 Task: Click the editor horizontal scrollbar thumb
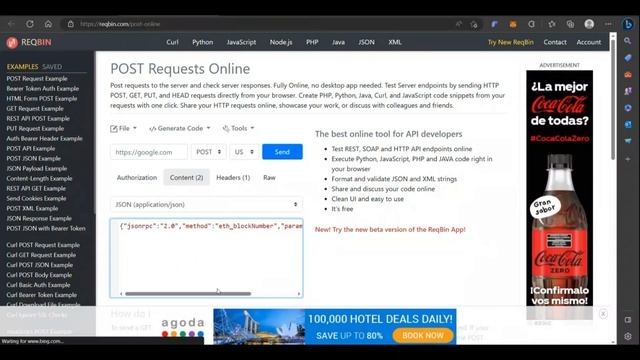coord(188,293)
